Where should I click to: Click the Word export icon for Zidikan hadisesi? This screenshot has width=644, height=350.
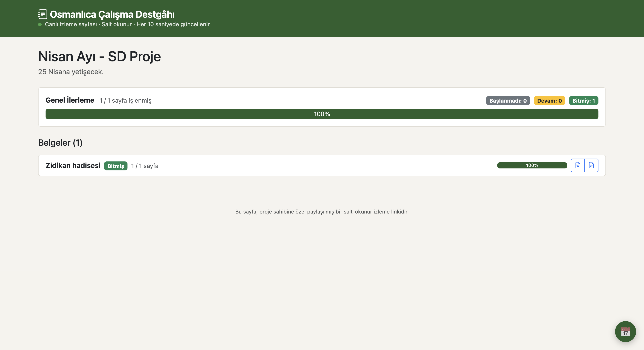pos(577,165)
